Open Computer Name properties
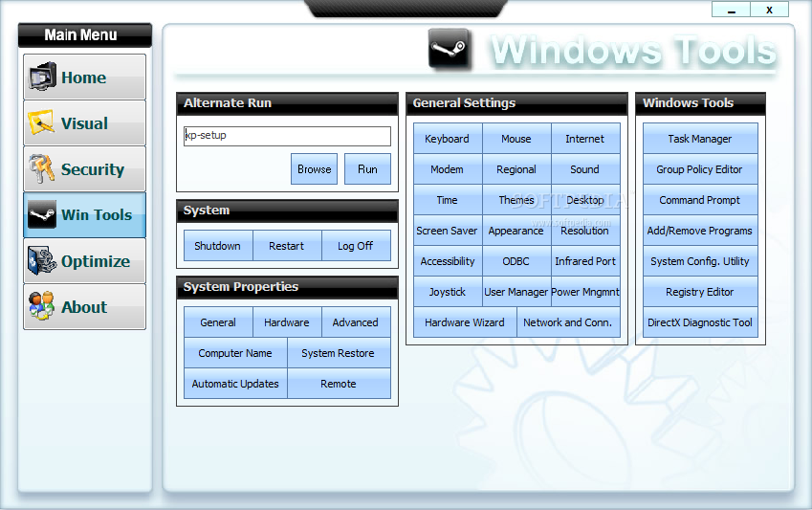 [x=235, y=353]
